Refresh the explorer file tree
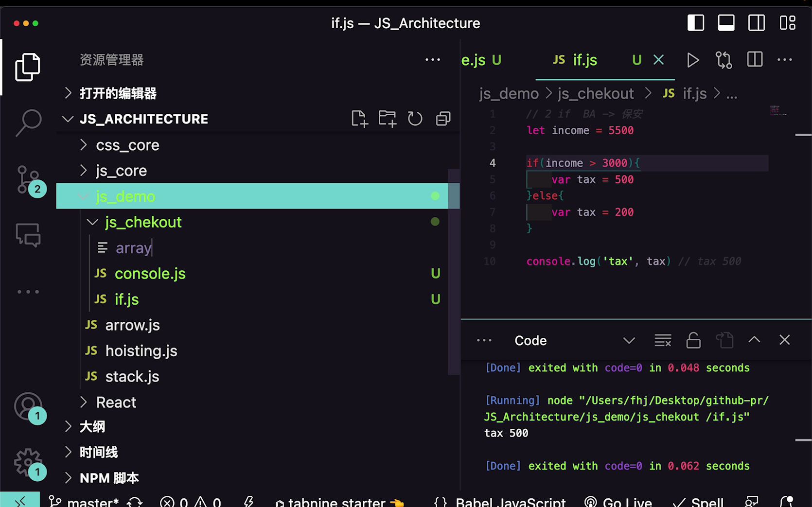812x507 pixels. [x=415, y=119]
